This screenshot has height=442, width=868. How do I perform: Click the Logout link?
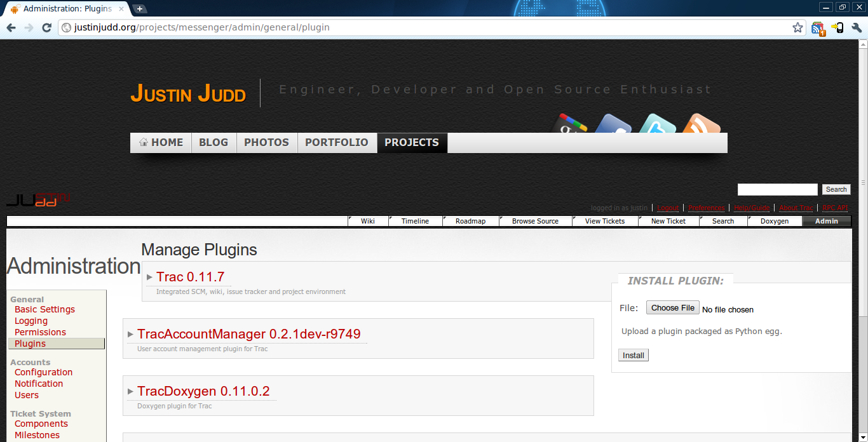point(668,208)
